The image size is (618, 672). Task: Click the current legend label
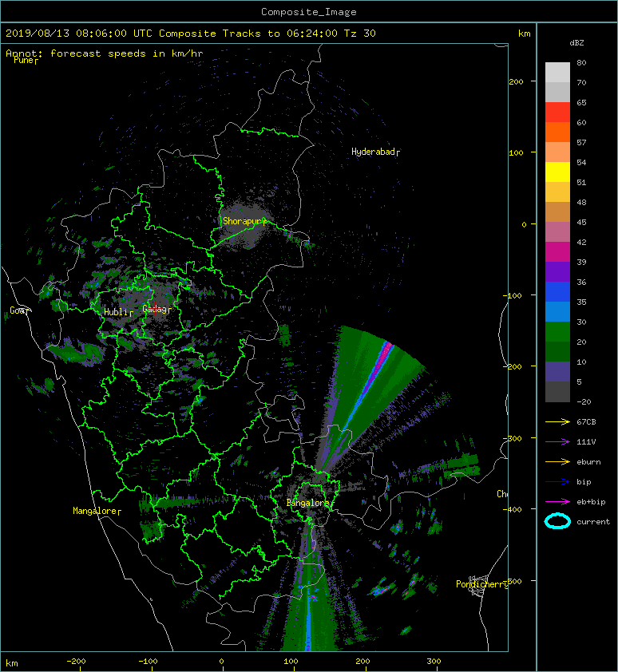(x=593, y=522)
